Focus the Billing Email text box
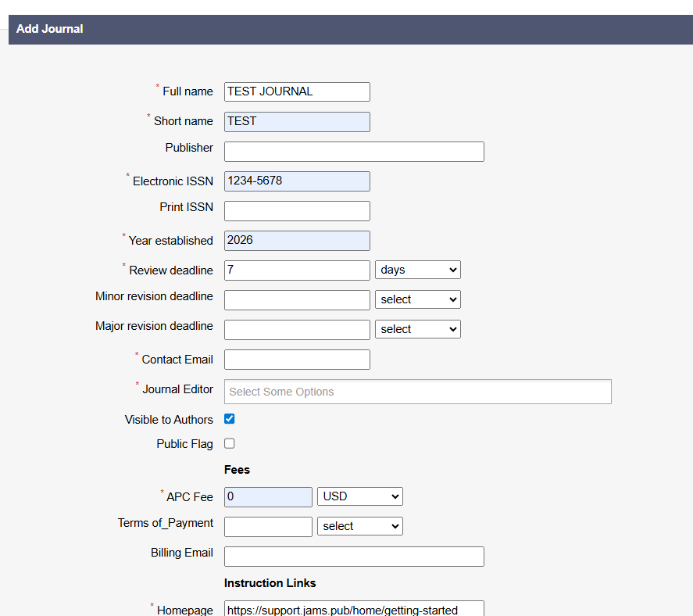The image size is (693, 616). pyautogui.click(x=354, y=556)
